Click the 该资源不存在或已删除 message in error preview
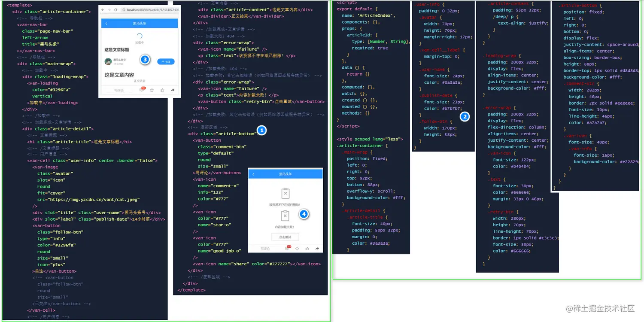This screenshot has width=644, height=322. [x=285, y=205]
